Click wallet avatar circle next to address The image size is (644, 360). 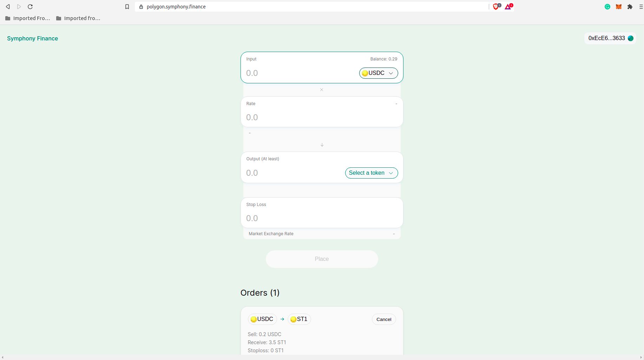pyautogui.click(x=631, y=38)
